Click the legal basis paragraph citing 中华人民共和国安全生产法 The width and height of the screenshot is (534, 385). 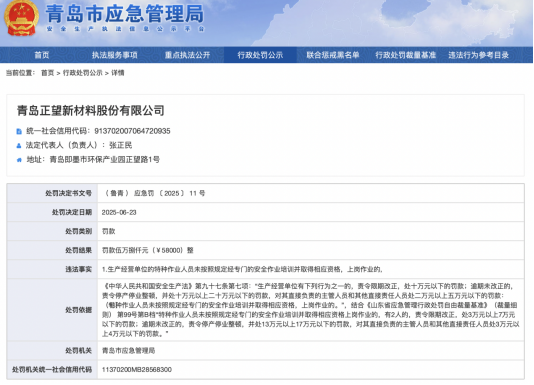point(311,310)
